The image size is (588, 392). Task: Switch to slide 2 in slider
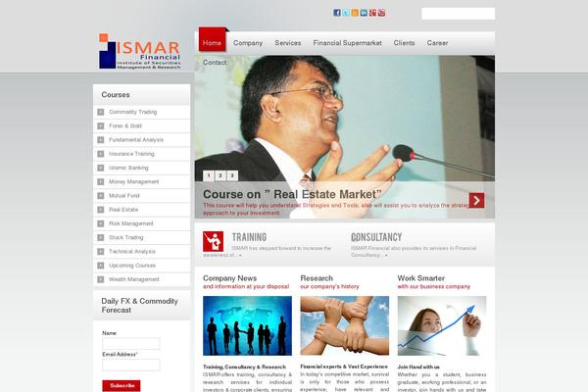tap(220, 175)
